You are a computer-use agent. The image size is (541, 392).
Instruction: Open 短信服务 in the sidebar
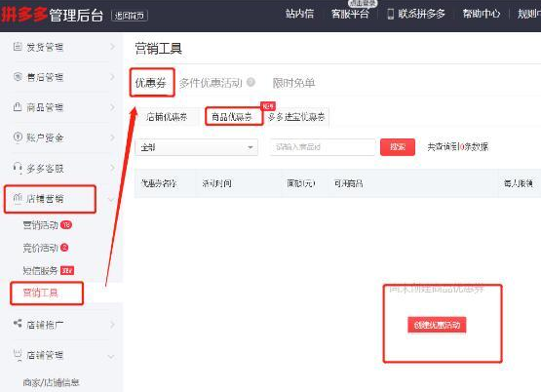coord(40,270)
